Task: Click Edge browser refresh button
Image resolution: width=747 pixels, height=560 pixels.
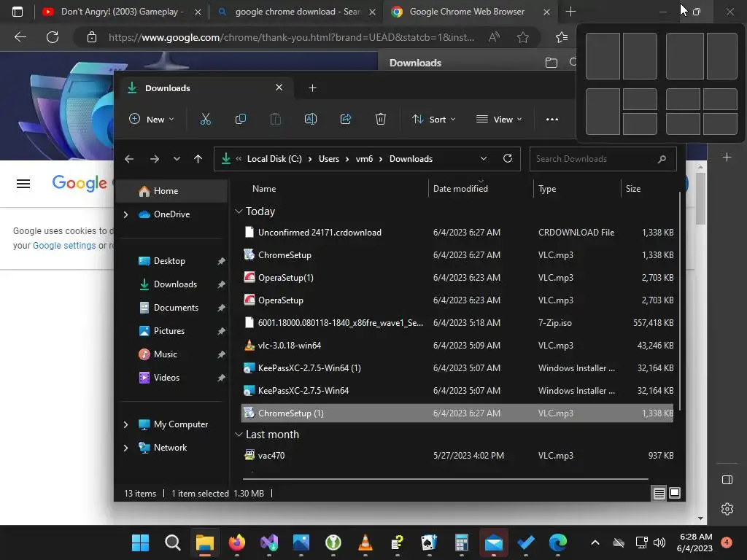Action: tap(53, 37)
